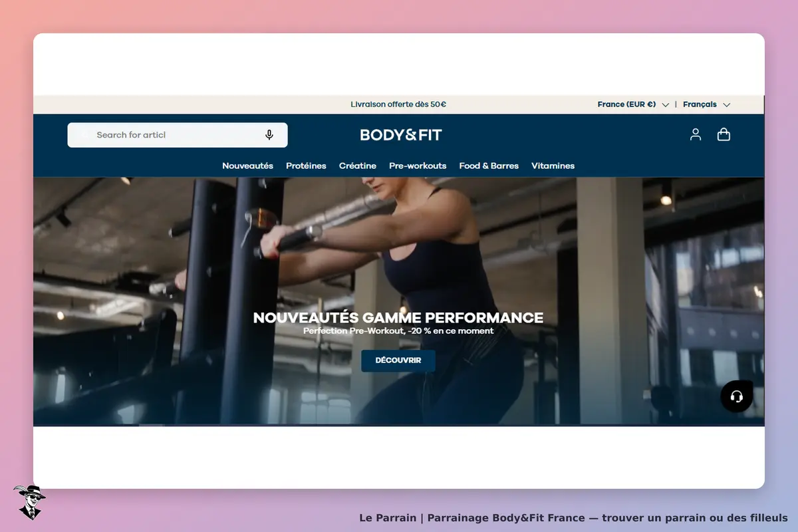Click the microphone voice search icon
This screenshot has height=532, width=798.
click(x=269, y=135)
